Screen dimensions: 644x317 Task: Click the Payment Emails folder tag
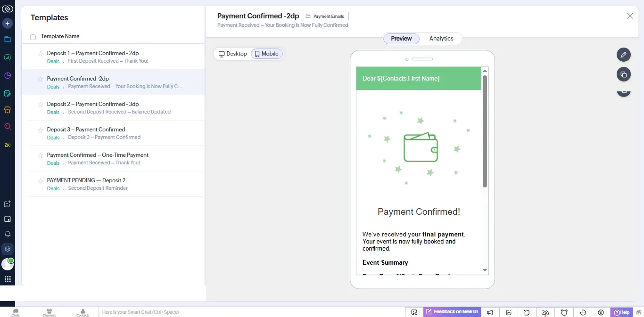(x=325, y=16)
